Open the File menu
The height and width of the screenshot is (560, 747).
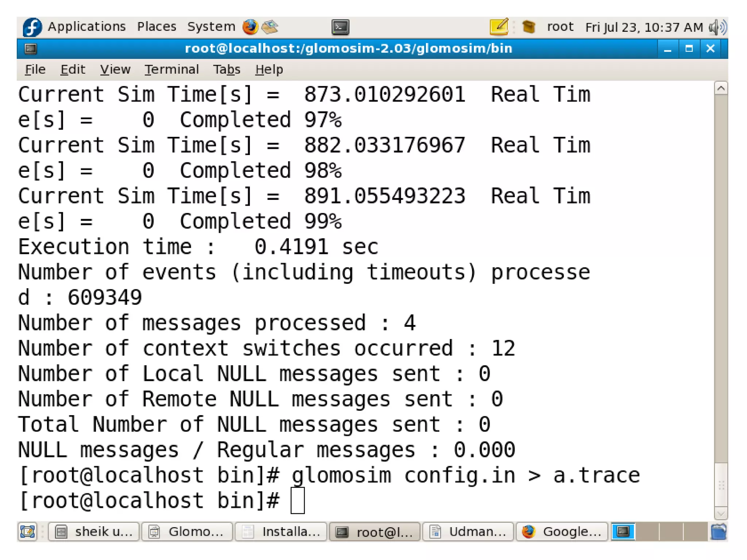tap(35, 69)
